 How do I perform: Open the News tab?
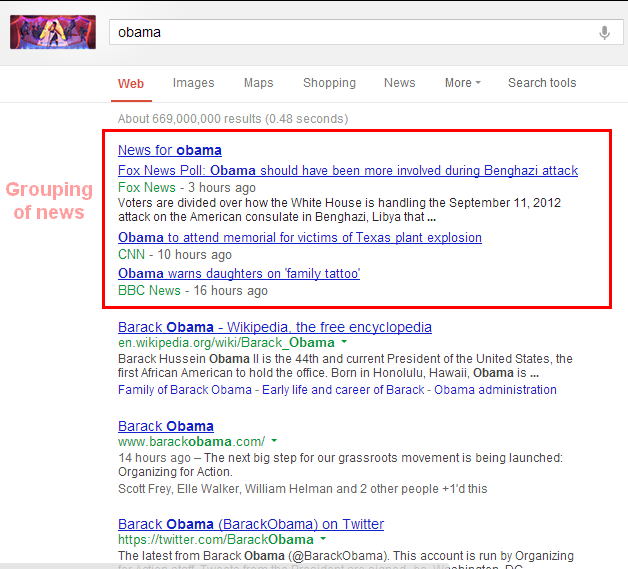[399, 83]
